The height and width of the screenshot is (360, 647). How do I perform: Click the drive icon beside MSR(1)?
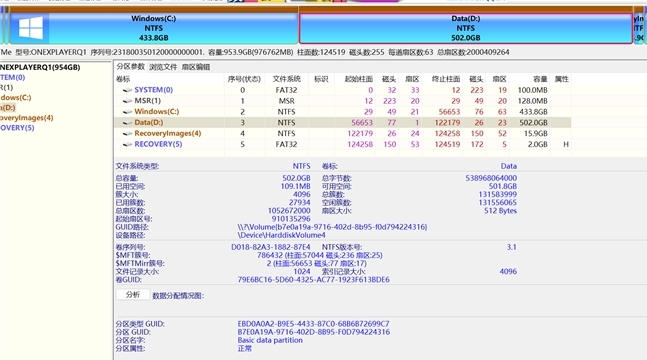click(x=127, y=101)
